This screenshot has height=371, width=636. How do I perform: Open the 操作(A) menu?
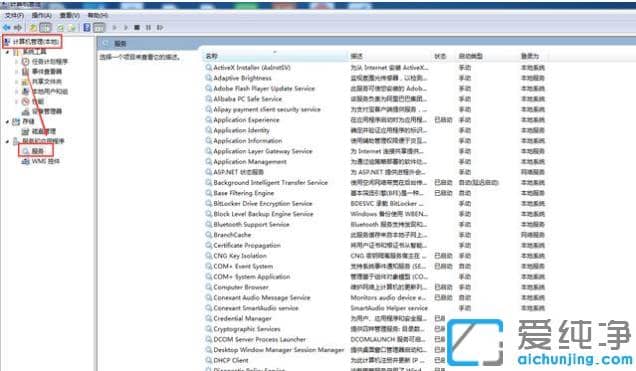41,15
